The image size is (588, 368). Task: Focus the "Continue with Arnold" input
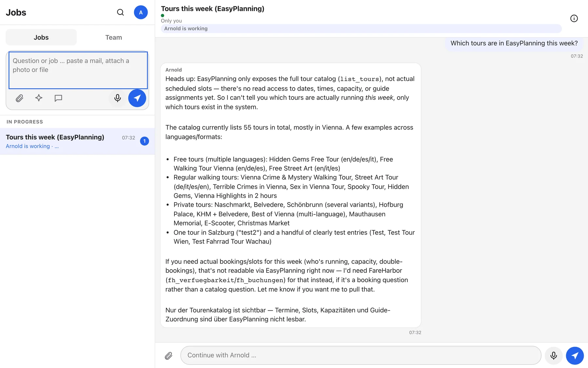pyautogui.click(x=361, y=355)
